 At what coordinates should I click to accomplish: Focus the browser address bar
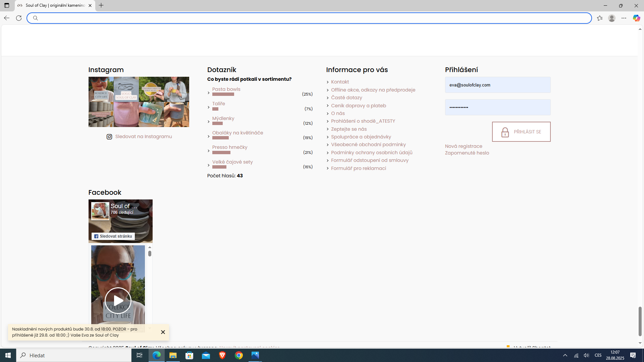coord(309,18)
